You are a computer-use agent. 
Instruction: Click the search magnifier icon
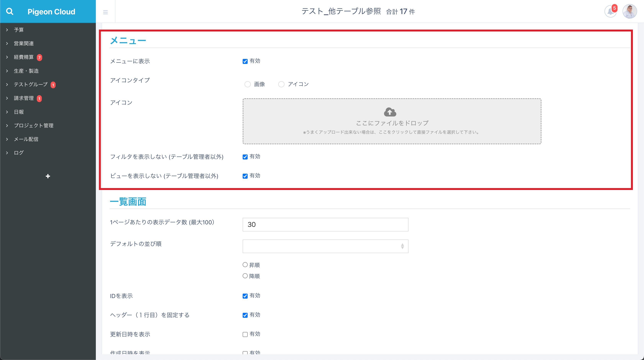(10, 12)
